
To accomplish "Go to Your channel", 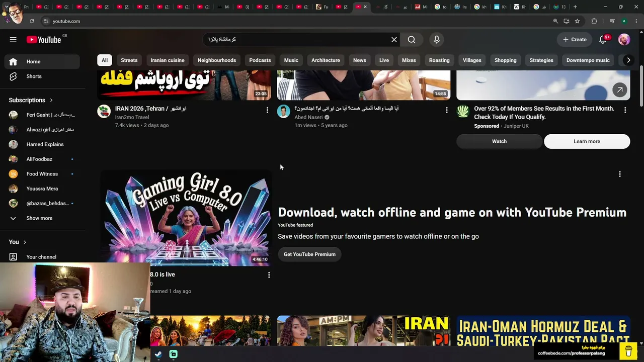I will pos(42,257).
